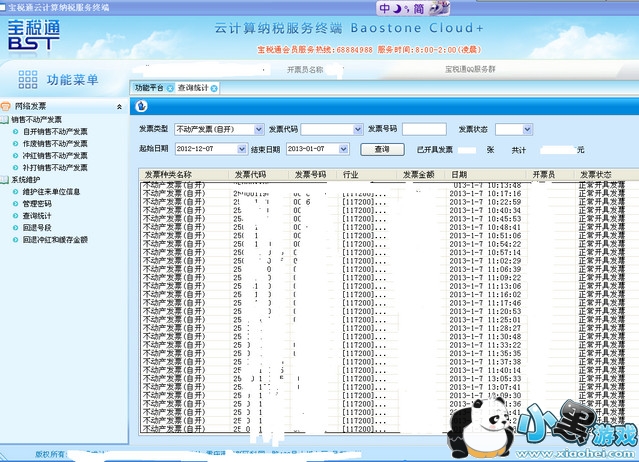Open 自开销售不动产发票 in the sidebar
Image resolution: width=639 pixels, height=462 pixels.
pos(55,132)
